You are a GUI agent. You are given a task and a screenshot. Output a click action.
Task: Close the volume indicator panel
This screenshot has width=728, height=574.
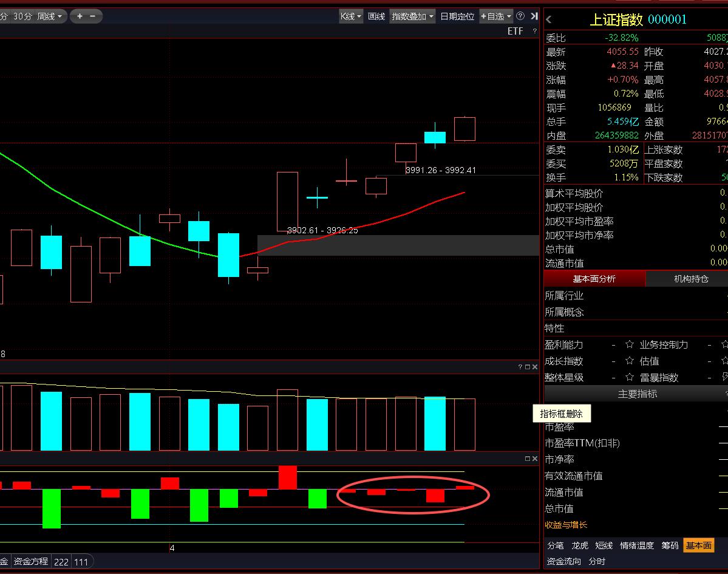point(535,367)
